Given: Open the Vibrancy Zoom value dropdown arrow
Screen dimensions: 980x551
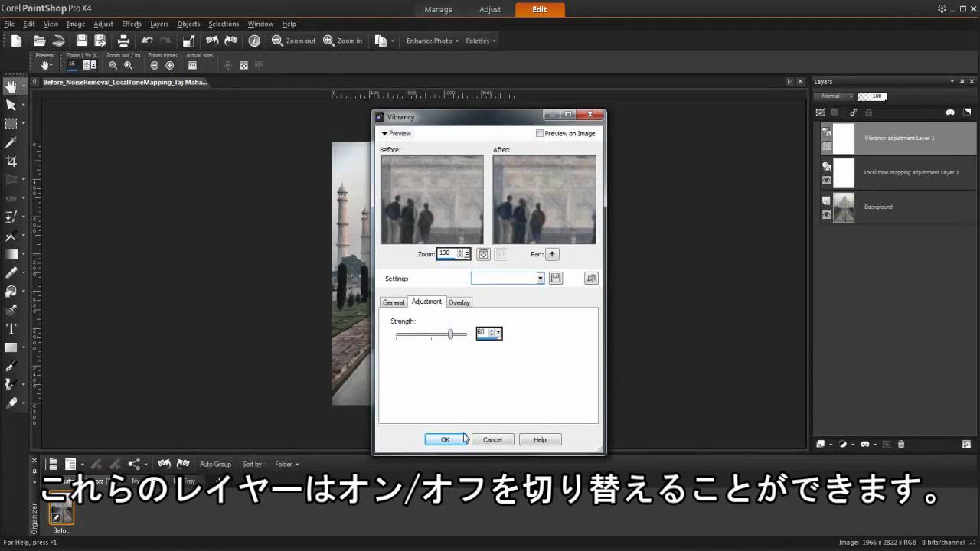Looking at the screenshot, I should click(467, 253).
